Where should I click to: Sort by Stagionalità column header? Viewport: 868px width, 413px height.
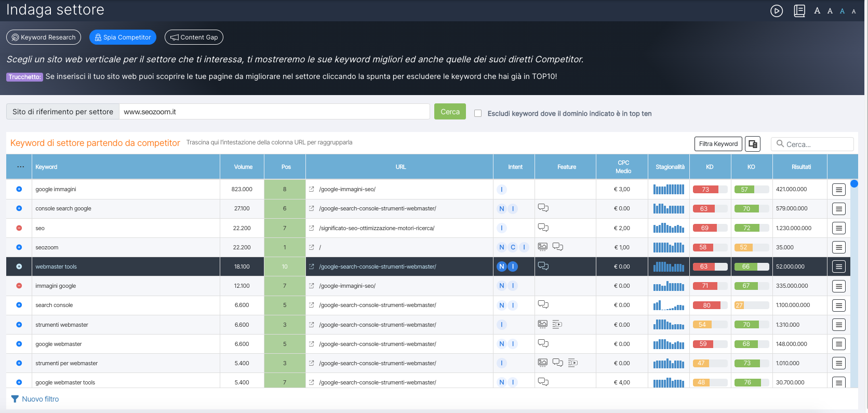(670, 167)
